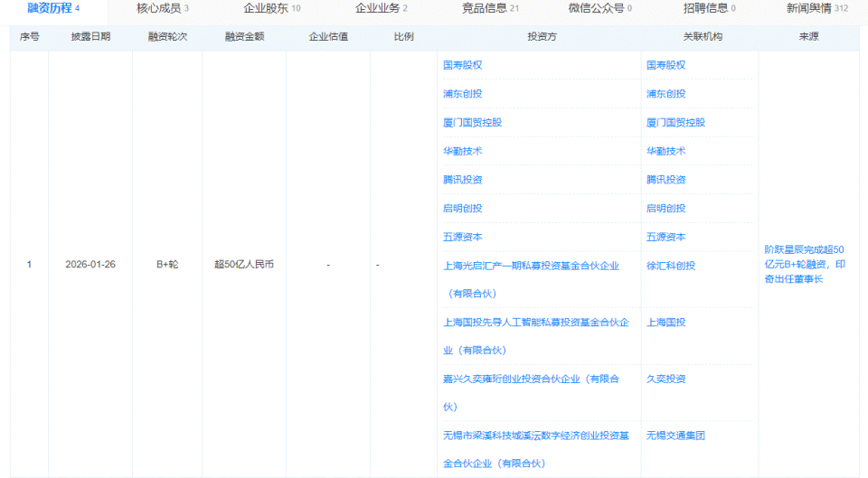
Task: Click related institution 久奕投资
Action: [x=665, y=379]
